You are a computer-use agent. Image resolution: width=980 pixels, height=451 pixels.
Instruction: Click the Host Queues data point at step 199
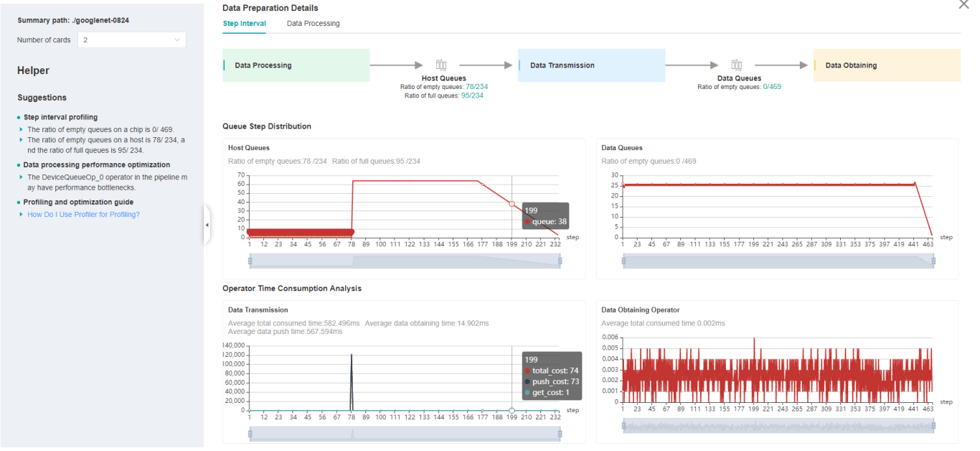click(x=512, y=204)
